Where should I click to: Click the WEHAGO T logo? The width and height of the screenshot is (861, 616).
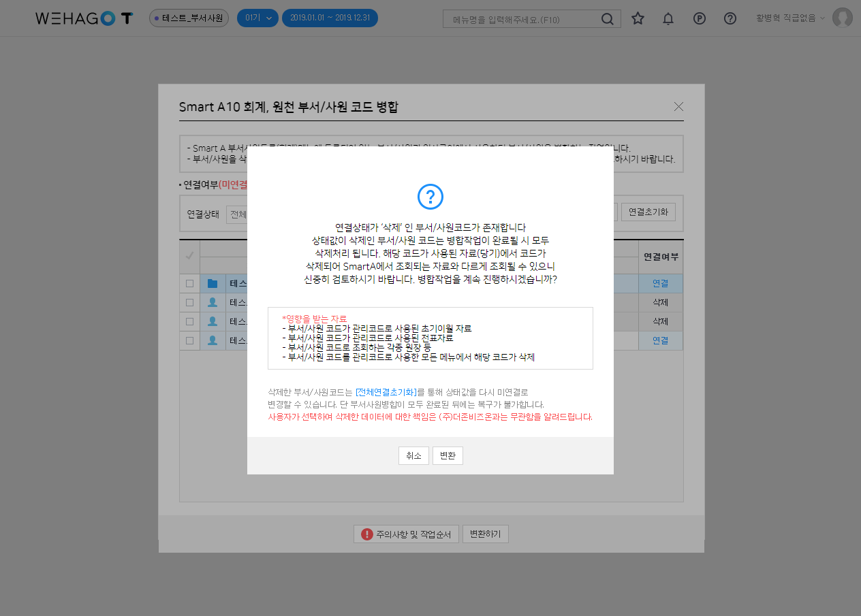point(84,18)
